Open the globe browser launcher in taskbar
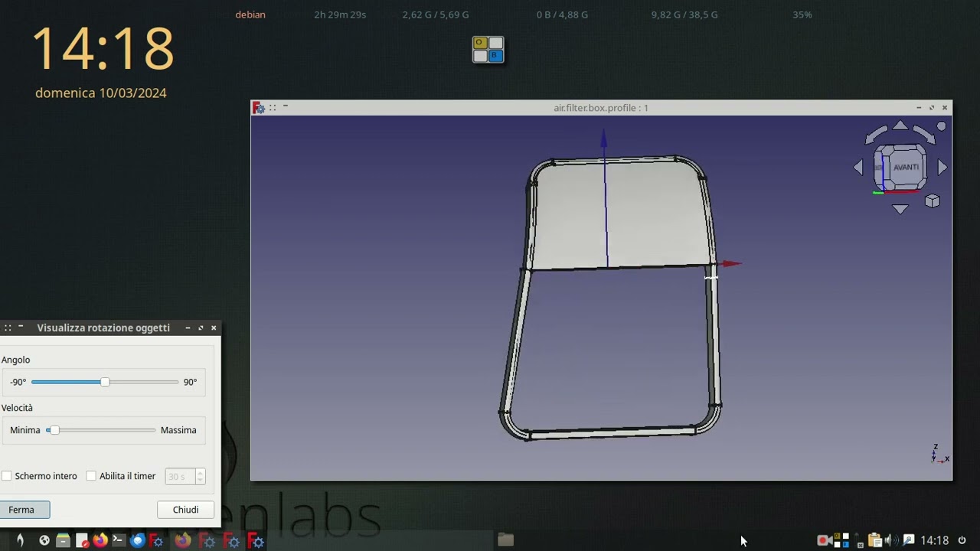This screenshot has height=551, width=980. pyautogui.click(x=44, y=540)
